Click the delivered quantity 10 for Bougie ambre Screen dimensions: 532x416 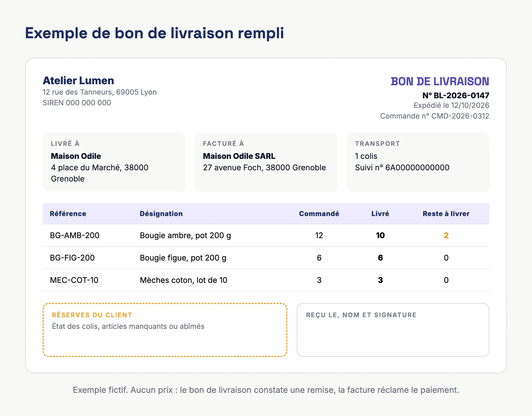[x=380, y=235]
